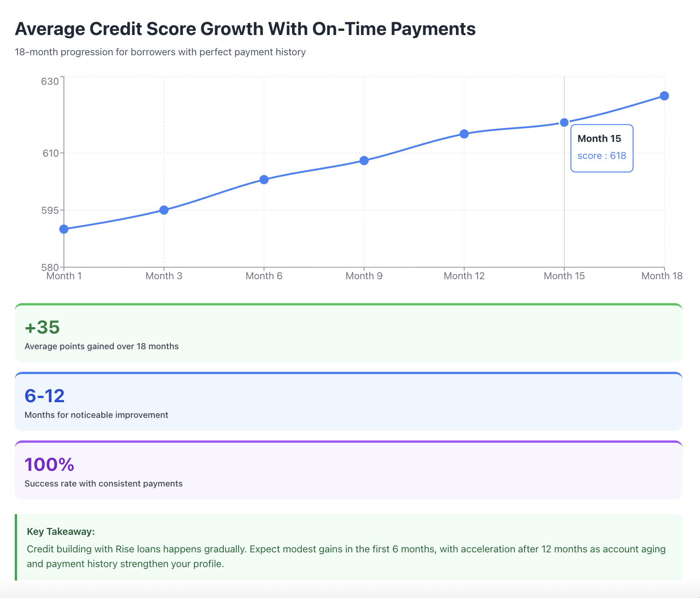
Task: Click the '100%' purple stat value
Action: [x=49, y=464]
